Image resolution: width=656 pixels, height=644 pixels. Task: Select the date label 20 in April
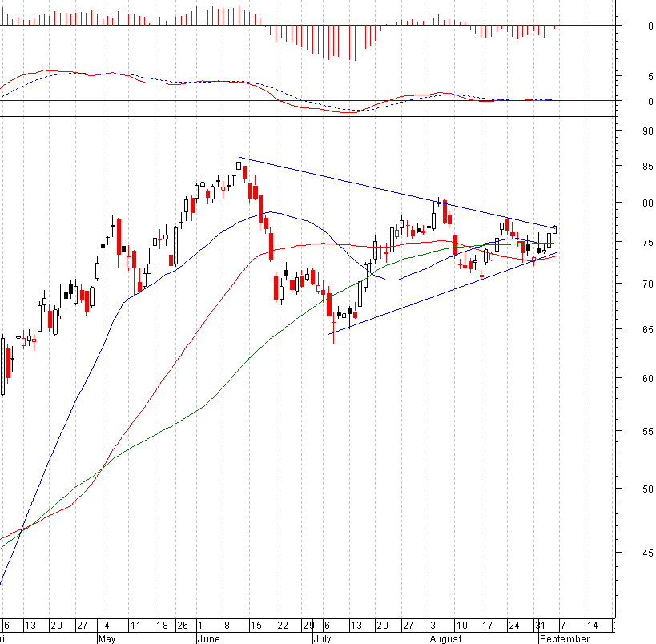point(56,626)
